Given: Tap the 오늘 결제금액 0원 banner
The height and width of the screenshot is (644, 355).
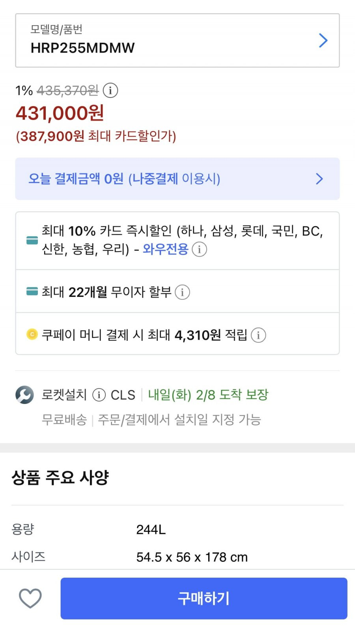Looking at the screenshot, I should 177,179.
